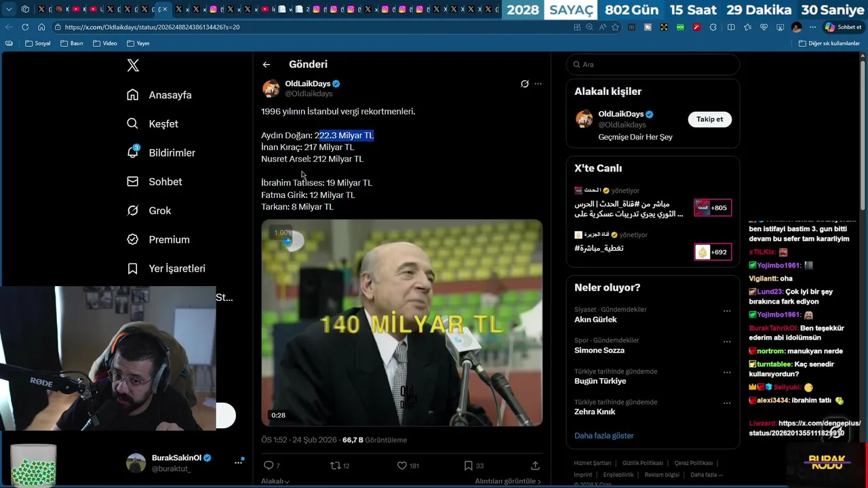This screenshot has height=488, width=868.
Task: Add this page to favorites star
Action: point(615,27)
